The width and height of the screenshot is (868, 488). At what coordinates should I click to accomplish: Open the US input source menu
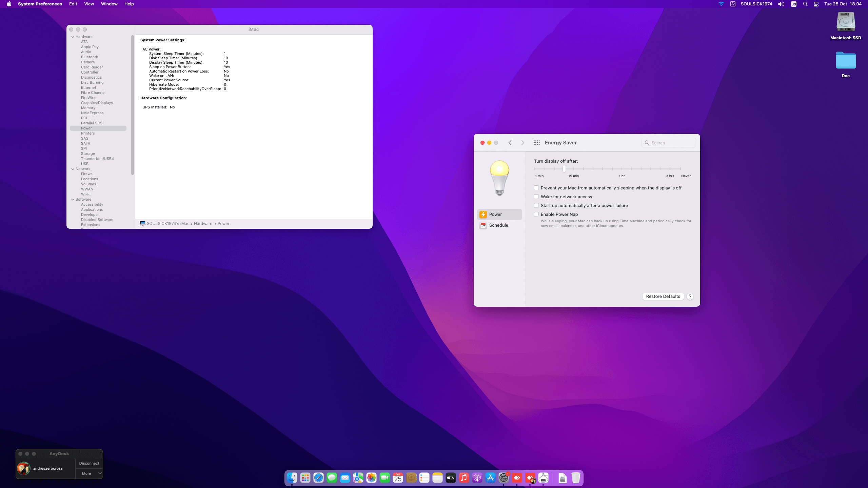point(793,4)
